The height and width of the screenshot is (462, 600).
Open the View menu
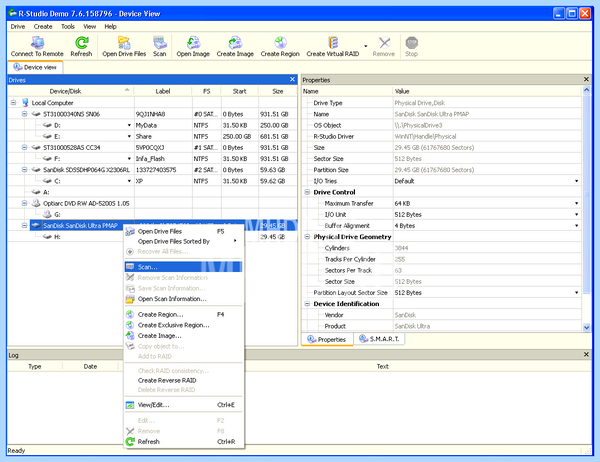tap(90, 26)
